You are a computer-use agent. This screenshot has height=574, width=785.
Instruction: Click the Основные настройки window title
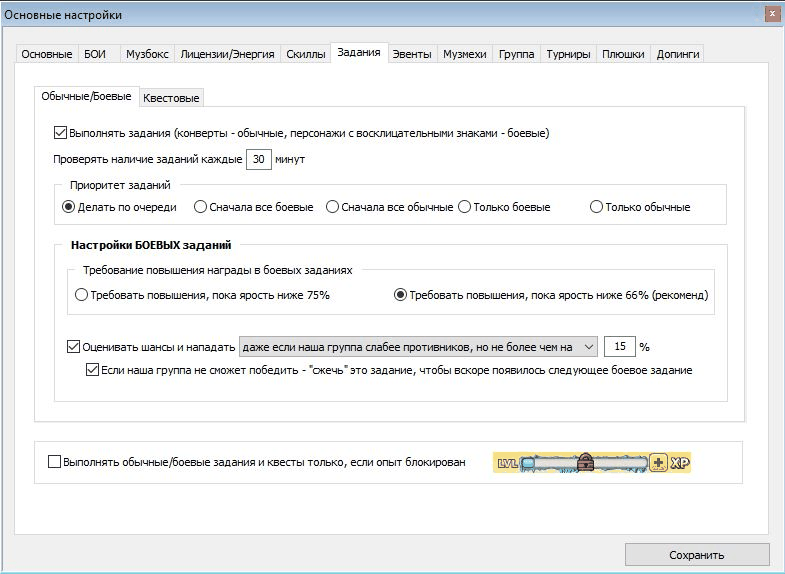point(63,15)
